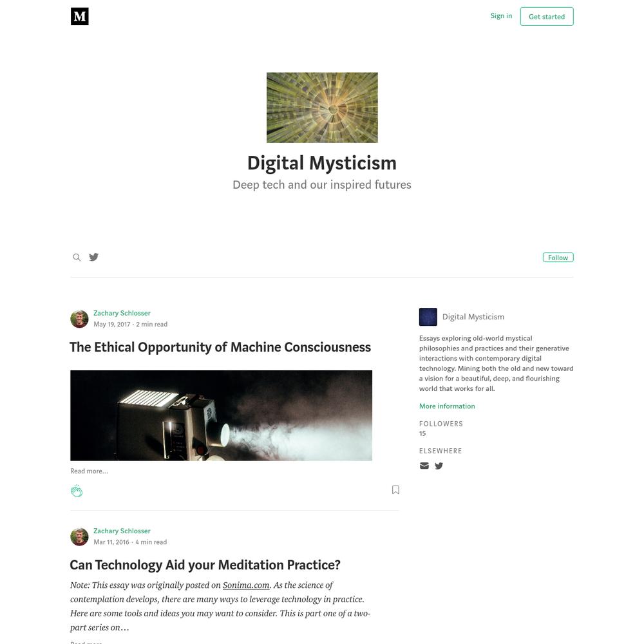644x644 pixels.
Task: Click the email envelope icon under Elsewhere
Action: [424, 466]
